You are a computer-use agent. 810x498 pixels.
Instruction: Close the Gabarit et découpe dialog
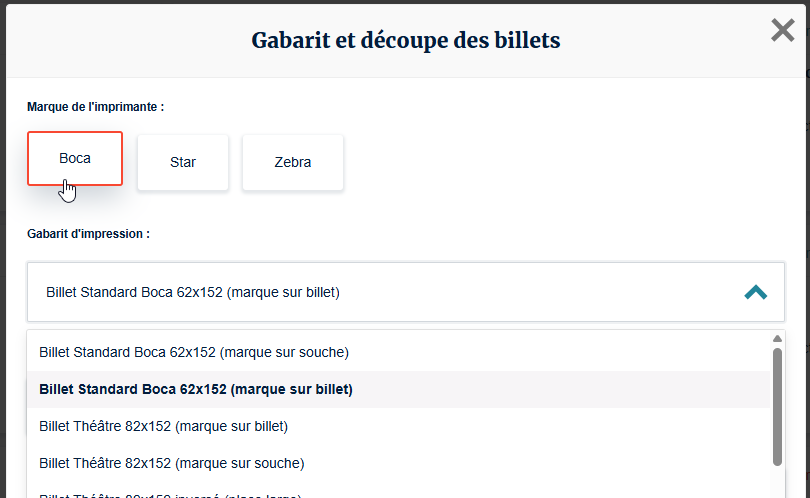[x=782, y=31]
